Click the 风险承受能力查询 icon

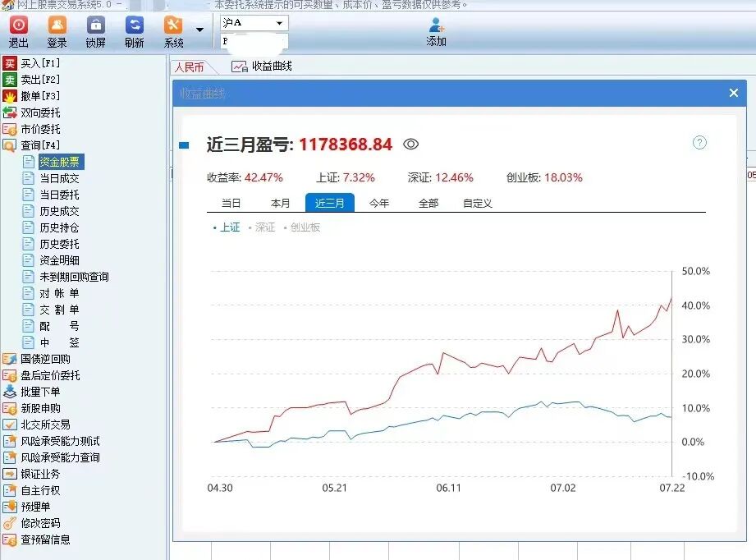tap(10, 457)
